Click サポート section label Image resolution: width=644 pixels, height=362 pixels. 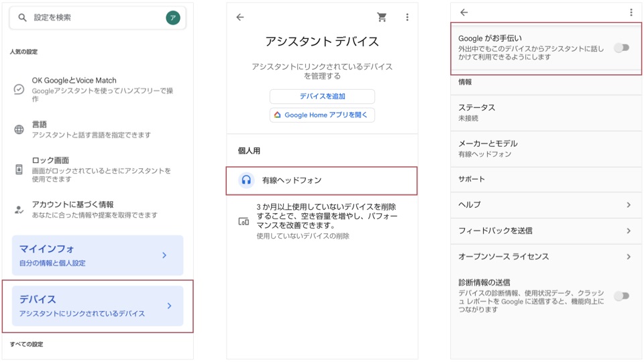472,179
